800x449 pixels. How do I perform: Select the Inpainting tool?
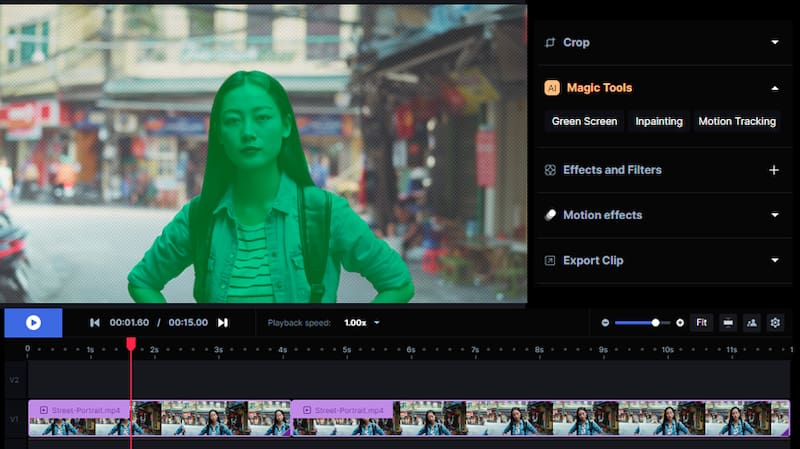click(x=659, y=121)
